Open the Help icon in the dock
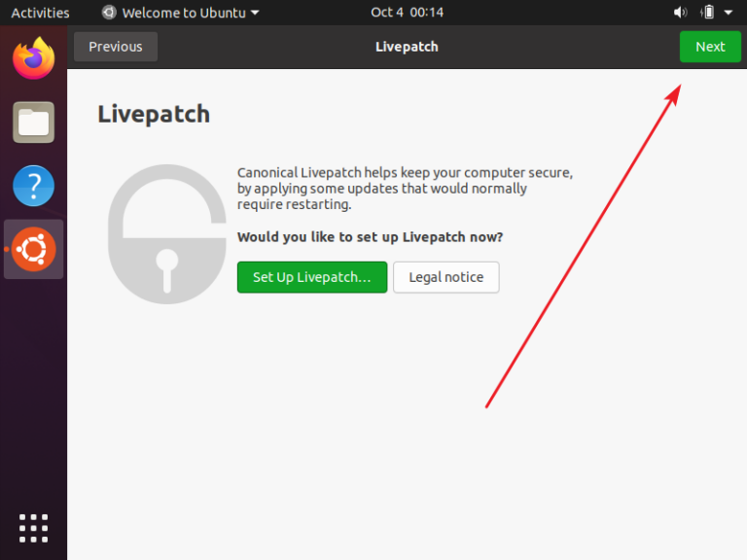Image resolution: width=747 pixels, height=560 pixels. coord(33,186)
